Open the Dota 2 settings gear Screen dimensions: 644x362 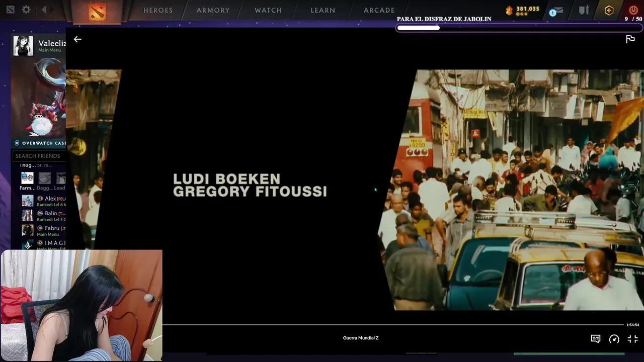point(26,10)
